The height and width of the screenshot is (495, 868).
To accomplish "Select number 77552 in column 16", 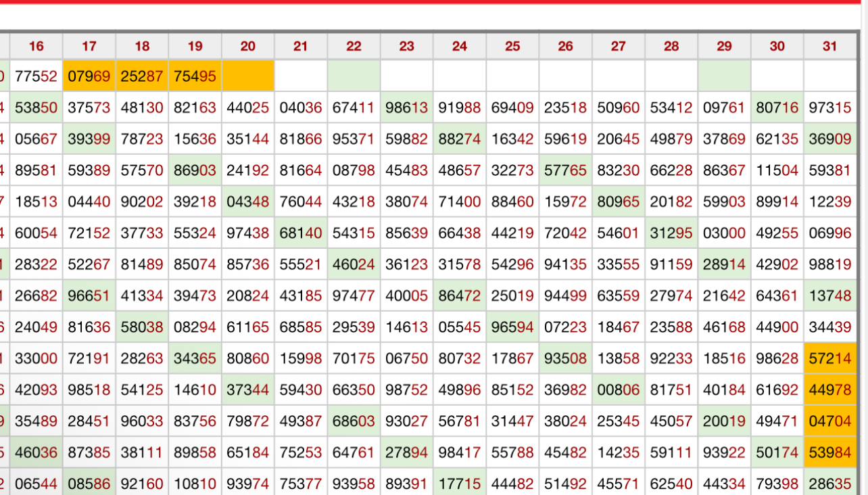I will coord(36,76).
